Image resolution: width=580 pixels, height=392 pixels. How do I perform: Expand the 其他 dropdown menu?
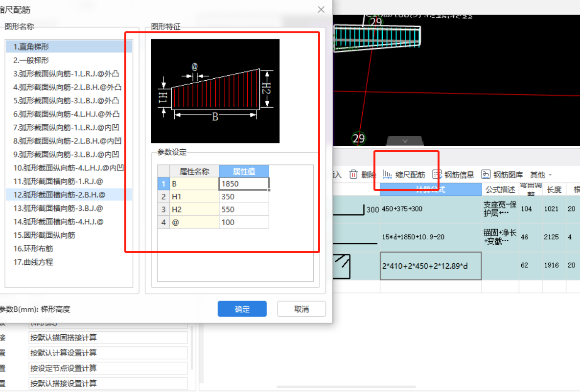(541, 175)
